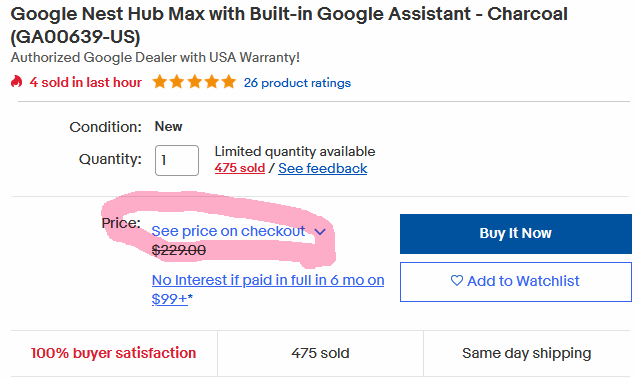The width and height of the screenshot is (636, 378).
Task: Click the red flame hot-item icon
Action: (x=16, y=82)
